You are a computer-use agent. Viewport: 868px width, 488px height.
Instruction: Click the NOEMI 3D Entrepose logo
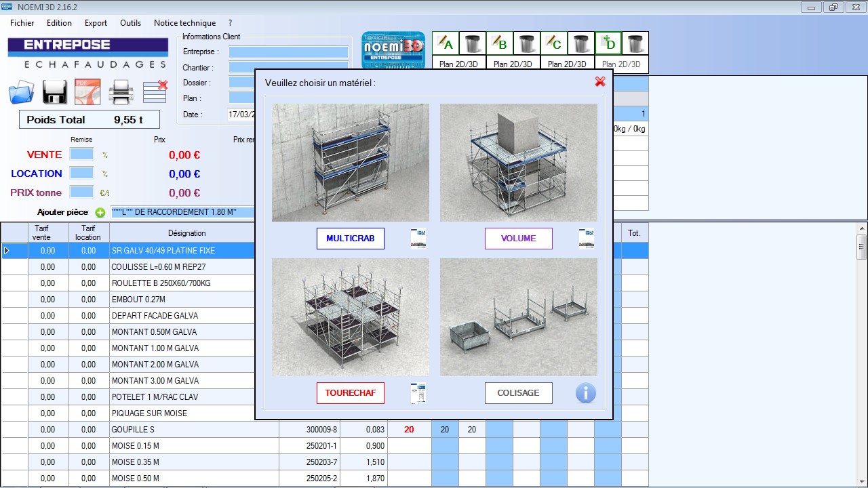[x=393, y=50]
